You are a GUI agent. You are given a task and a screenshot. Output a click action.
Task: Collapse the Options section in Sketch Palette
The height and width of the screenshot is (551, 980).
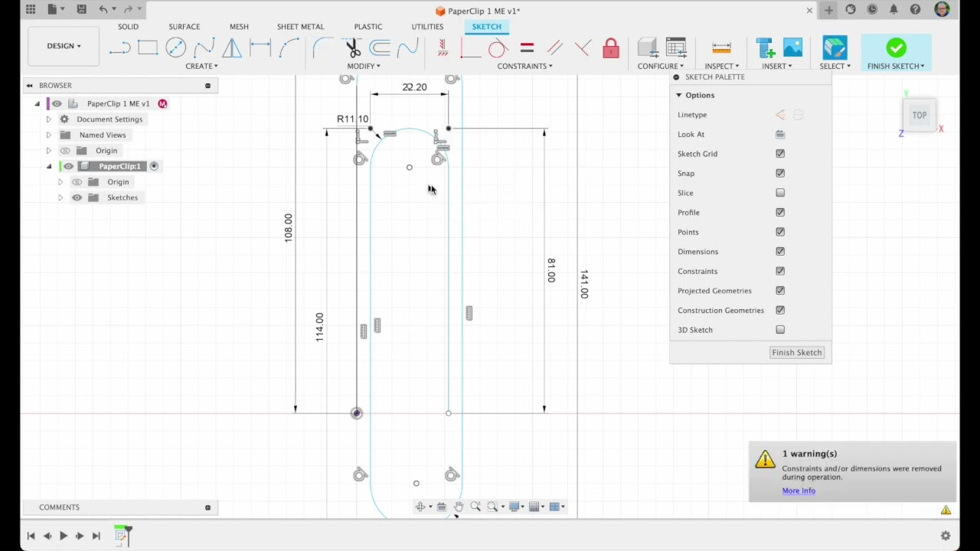click(x=678, y=95)
